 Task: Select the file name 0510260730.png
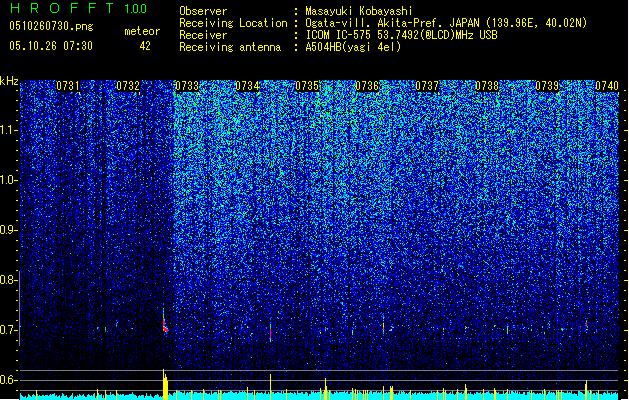(51, 27)
